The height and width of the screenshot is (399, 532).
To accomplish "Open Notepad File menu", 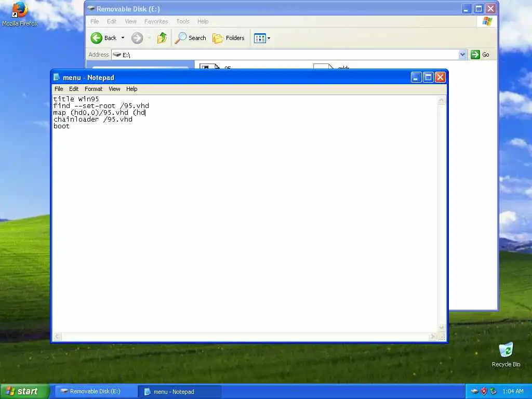I will coord(59,89).
